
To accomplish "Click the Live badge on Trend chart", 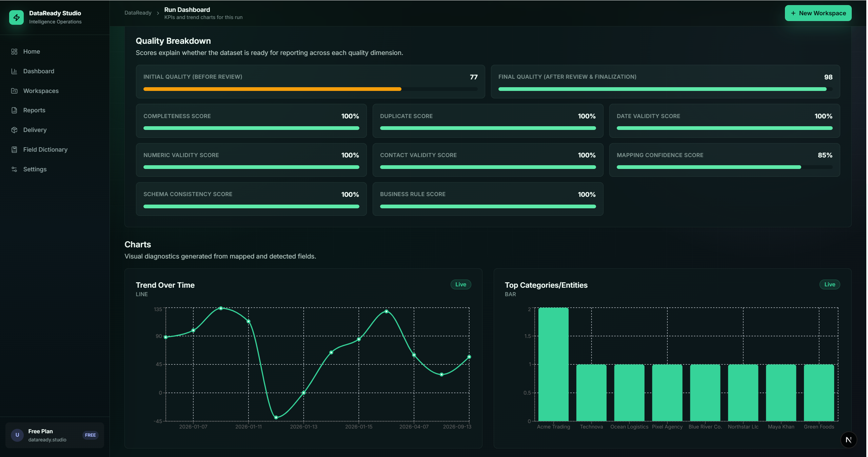I will 460,285.
